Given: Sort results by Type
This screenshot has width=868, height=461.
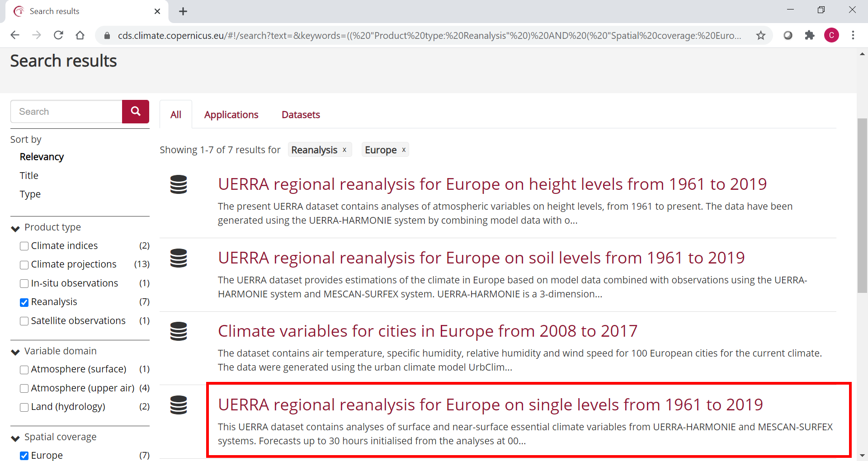Looking at the screenshot, I should click(x=30, y=194).
